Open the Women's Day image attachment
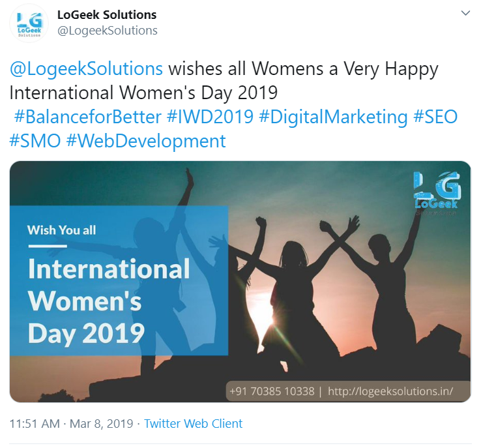Screen dimensions: 481x448 coord(241,281)
